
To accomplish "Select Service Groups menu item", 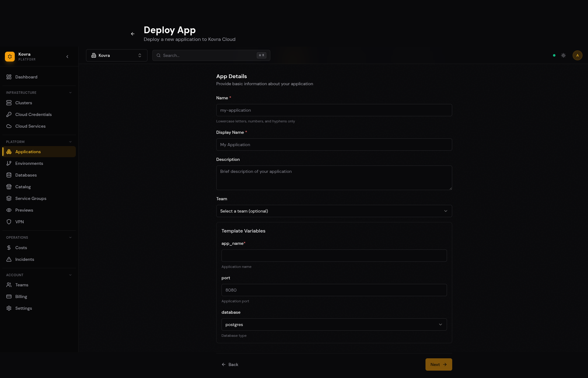I will tap(39, 198).
